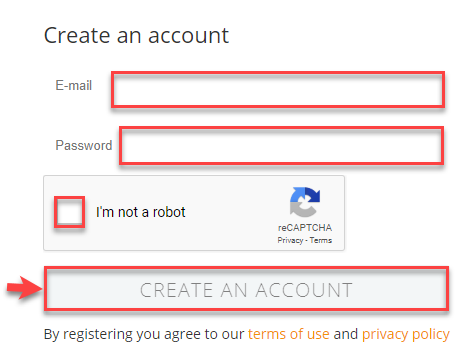
Task: Open the privacy policy link
Action: pos(406,334)
